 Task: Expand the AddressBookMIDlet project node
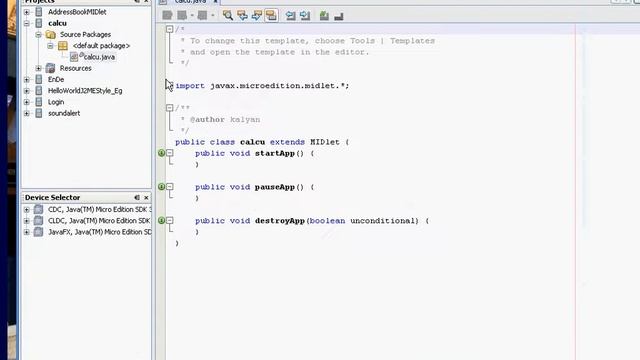(27, 12)
